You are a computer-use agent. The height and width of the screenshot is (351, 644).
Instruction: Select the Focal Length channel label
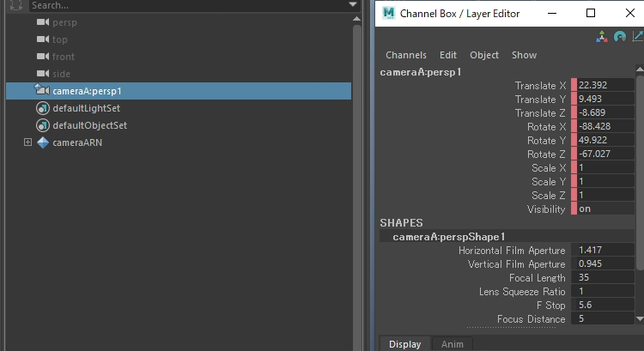tap(538, 278)
